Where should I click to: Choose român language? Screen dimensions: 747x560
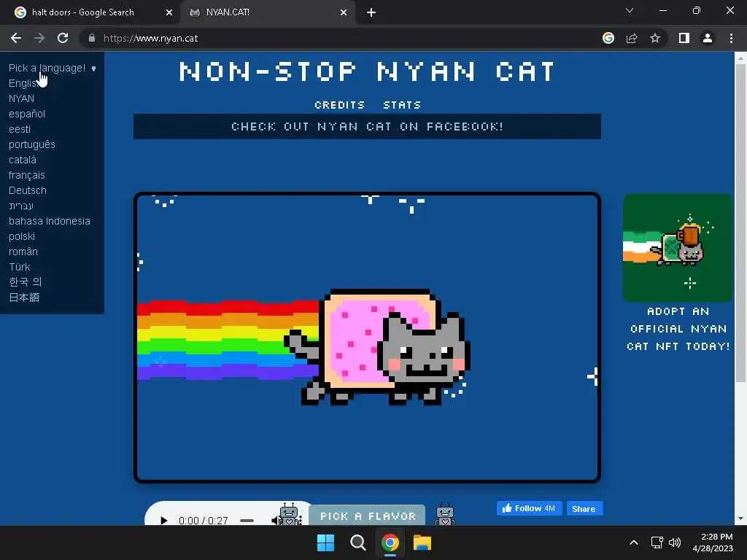click(x=23, y=252)
